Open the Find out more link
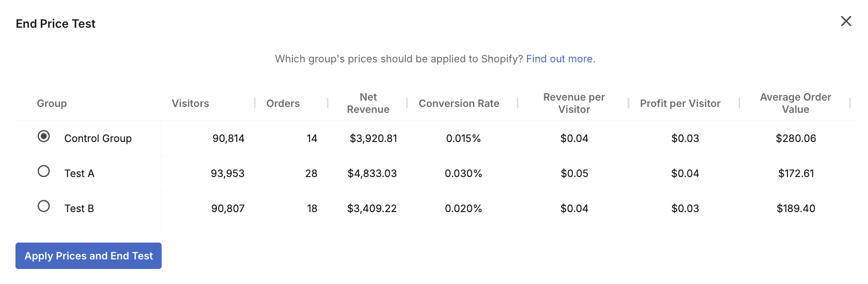This screenshot has height=284, width=868. [560, 59]
